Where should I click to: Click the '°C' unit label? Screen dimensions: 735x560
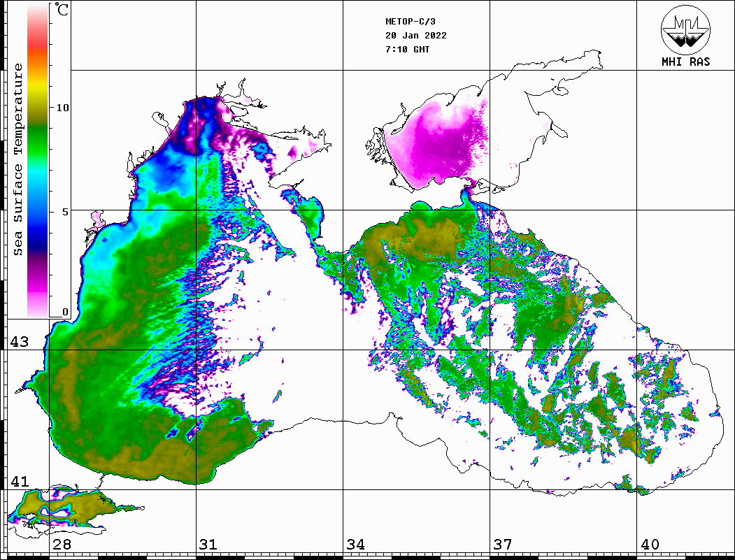(61, 9)
